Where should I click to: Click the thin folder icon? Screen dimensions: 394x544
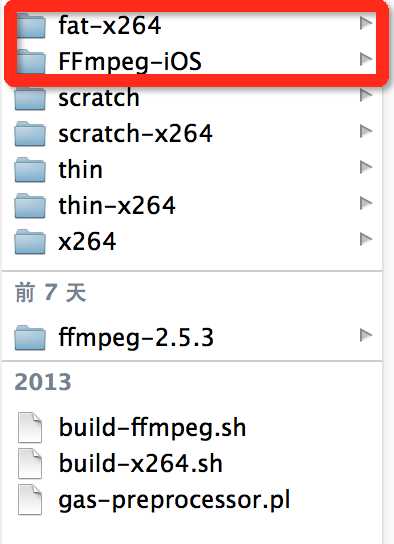(30, 170)
